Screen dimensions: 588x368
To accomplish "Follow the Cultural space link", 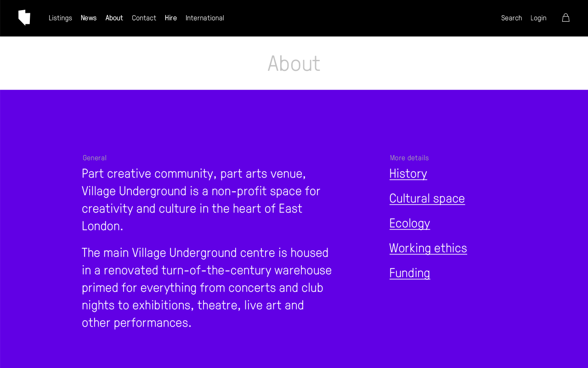I will click(x=427, y=198).
